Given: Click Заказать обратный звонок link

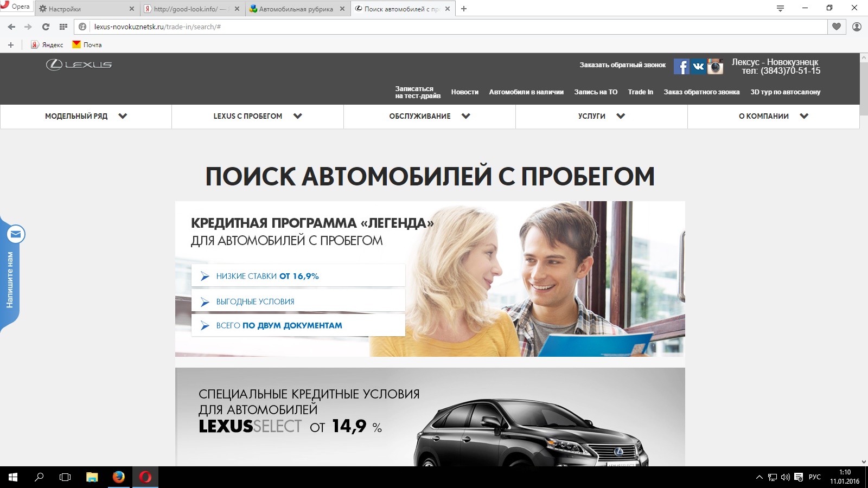Looking at the screenshot, I should coord(622,65).
